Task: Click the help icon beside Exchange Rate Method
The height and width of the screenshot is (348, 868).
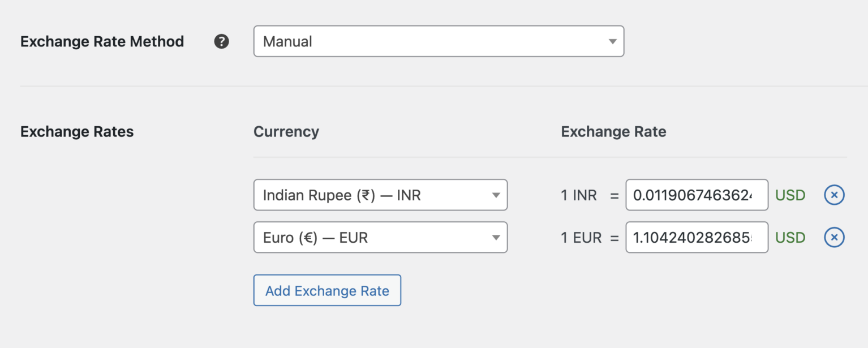Action: point(222,41)
